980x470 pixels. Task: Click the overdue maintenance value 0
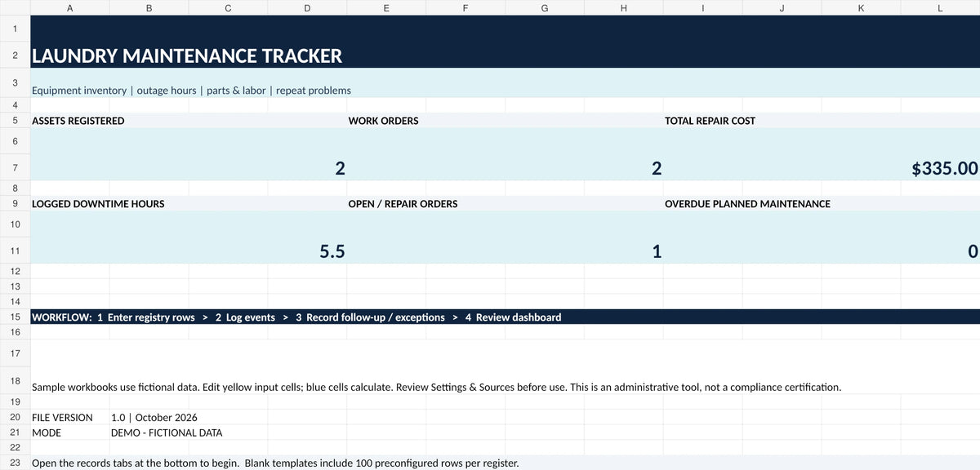click(x=972, y=252)
